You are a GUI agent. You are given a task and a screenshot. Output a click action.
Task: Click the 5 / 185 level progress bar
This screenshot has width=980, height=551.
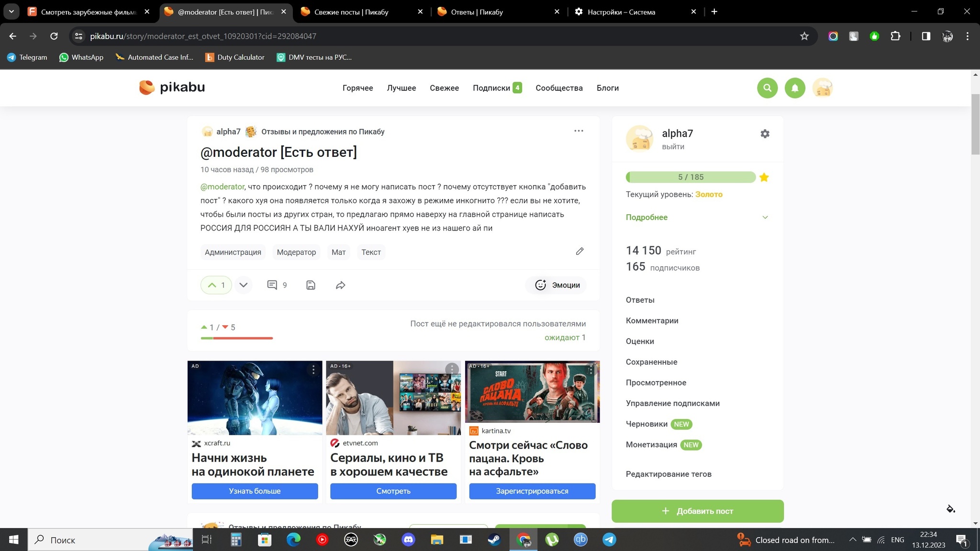point(690,177)
